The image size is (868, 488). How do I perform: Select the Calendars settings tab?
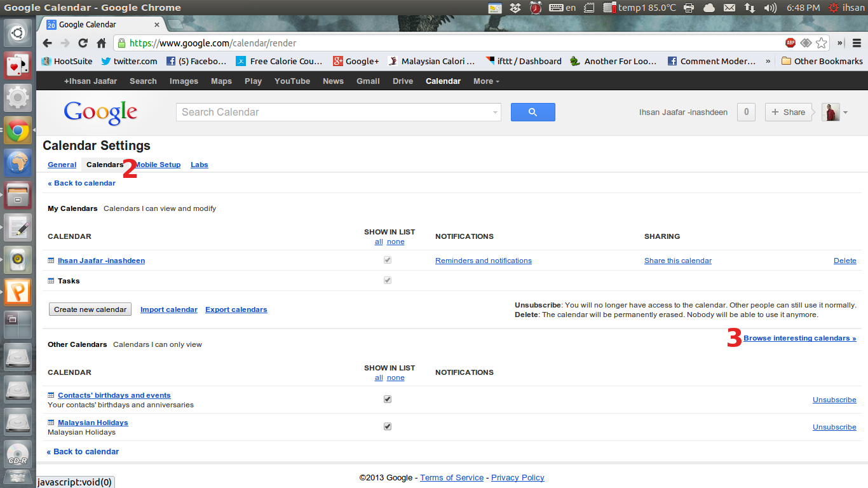click(105, 165)
